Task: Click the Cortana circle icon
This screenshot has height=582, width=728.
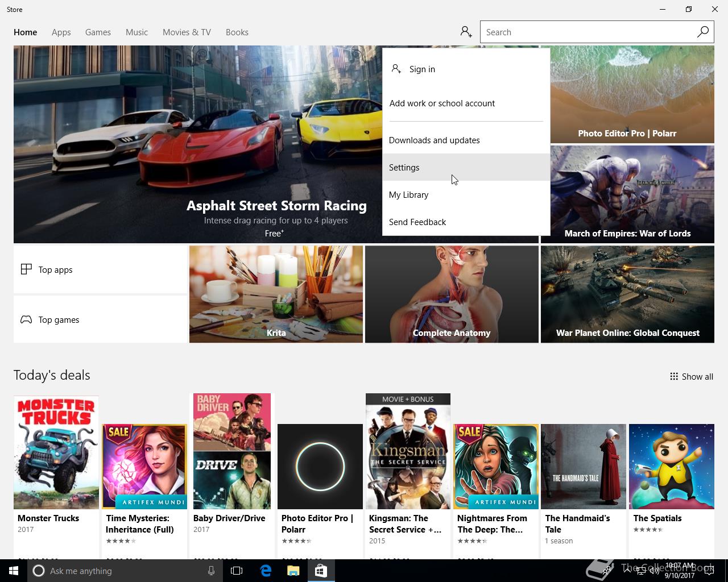Action: click(x=39, y=571)
